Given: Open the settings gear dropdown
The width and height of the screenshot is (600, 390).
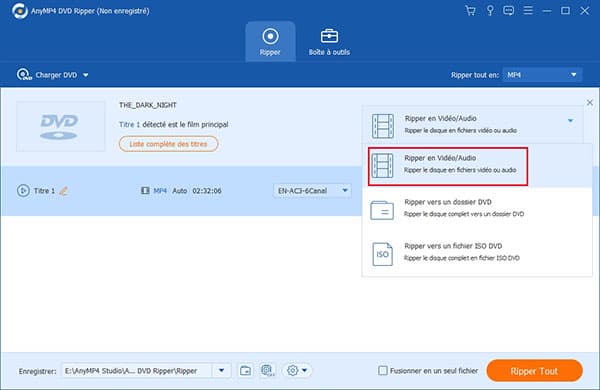Looking at the screenshot, I should point(297,370).
